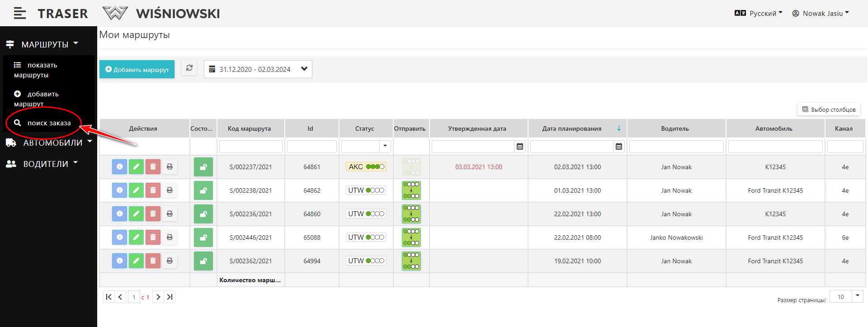This screenshot has width=868, height=327.
Task: Click the Код маршрута filter input field
Action: click(x=251, y=147)
